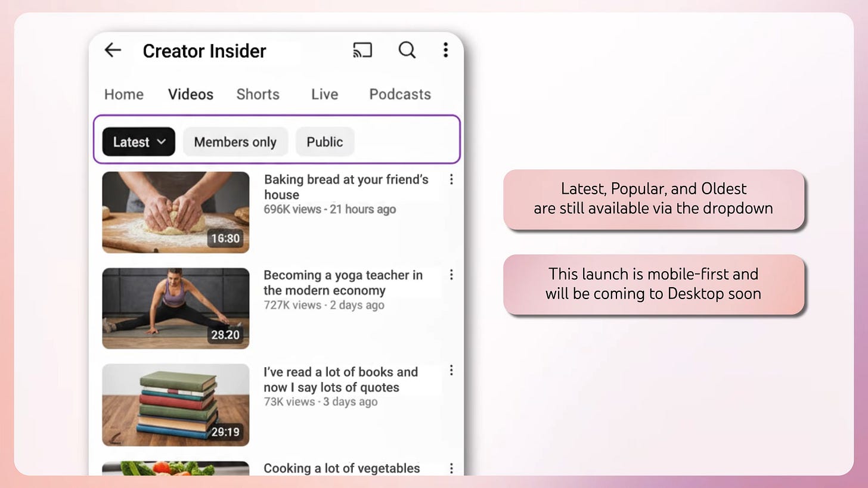The height and width of the screenshot is (488, 868).
Task: Tap the back arrow next to Creator Insider
Action: (x=113, y=51)
